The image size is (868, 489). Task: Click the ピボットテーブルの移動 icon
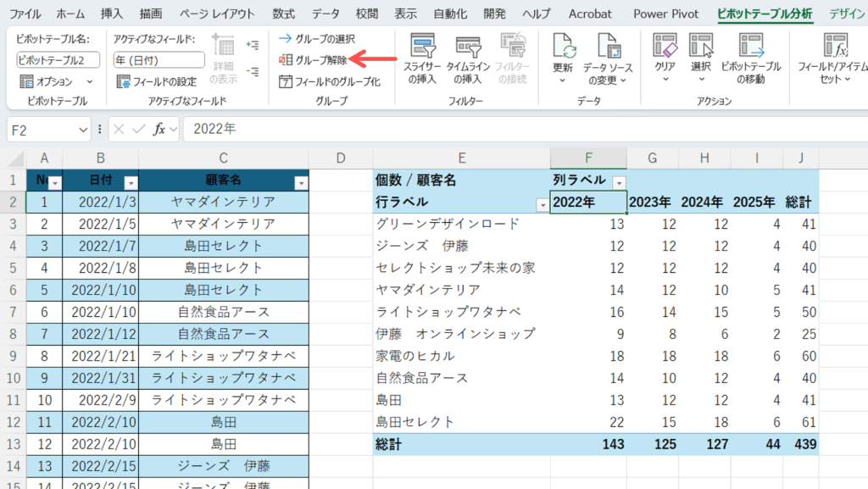[x=749, y=47]
